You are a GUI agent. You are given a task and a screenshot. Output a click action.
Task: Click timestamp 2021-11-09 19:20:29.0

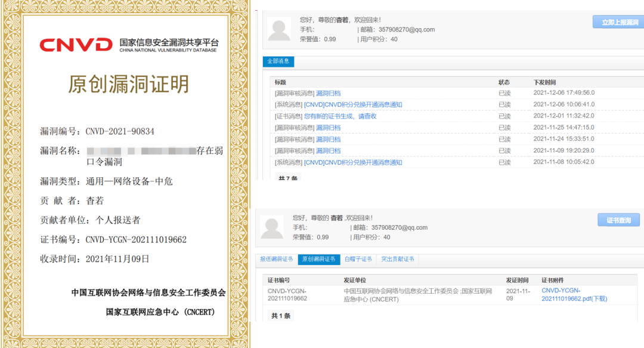pos(563,150)
